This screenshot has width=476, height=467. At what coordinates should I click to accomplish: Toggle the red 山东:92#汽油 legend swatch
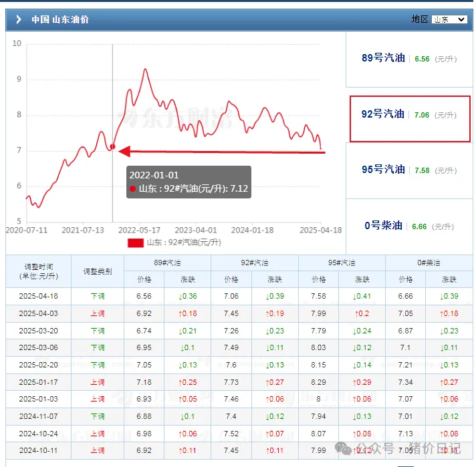click(136, 243)
